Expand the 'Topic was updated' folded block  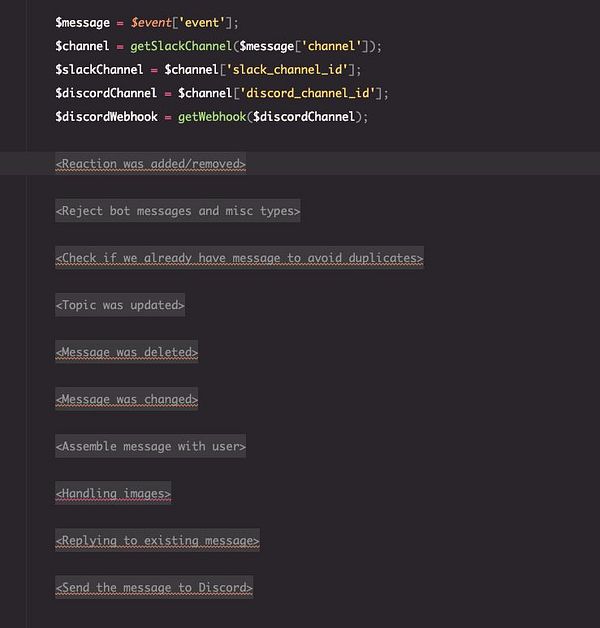pos(120,305)
